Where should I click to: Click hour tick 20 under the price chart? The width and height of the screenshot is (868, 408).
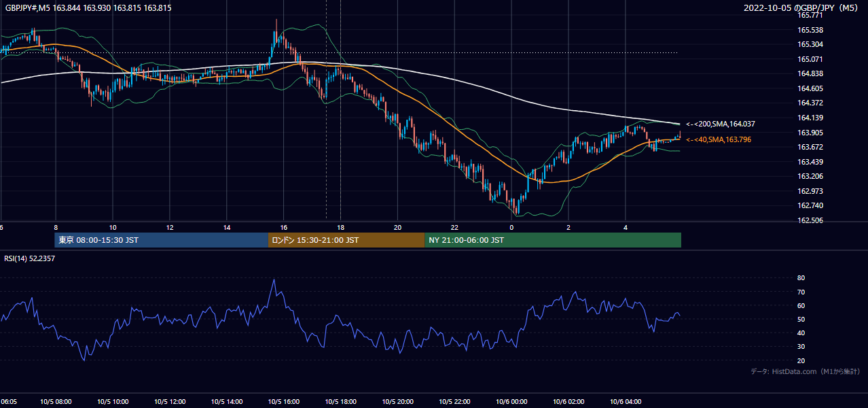coord(397,228)
